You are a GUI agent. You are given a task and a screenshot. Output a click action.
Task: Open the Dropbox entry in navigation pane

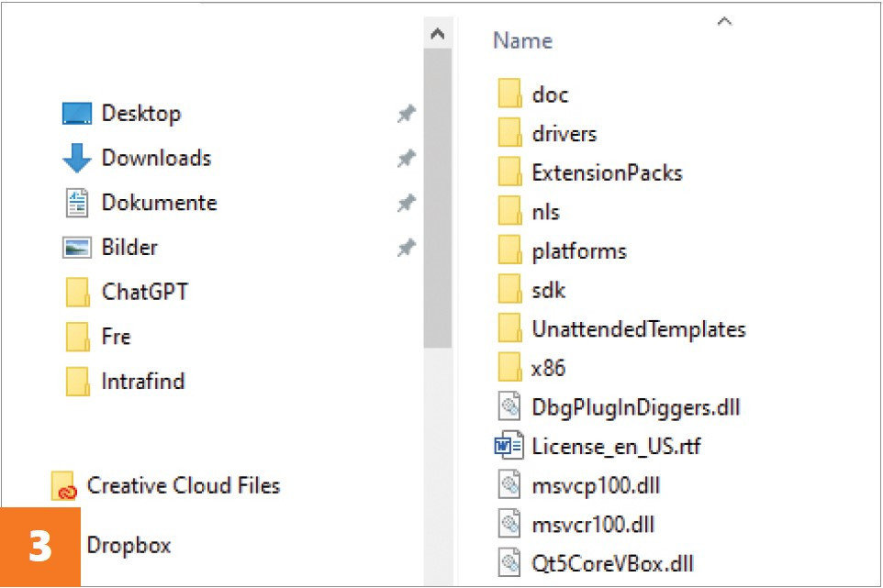129,545
